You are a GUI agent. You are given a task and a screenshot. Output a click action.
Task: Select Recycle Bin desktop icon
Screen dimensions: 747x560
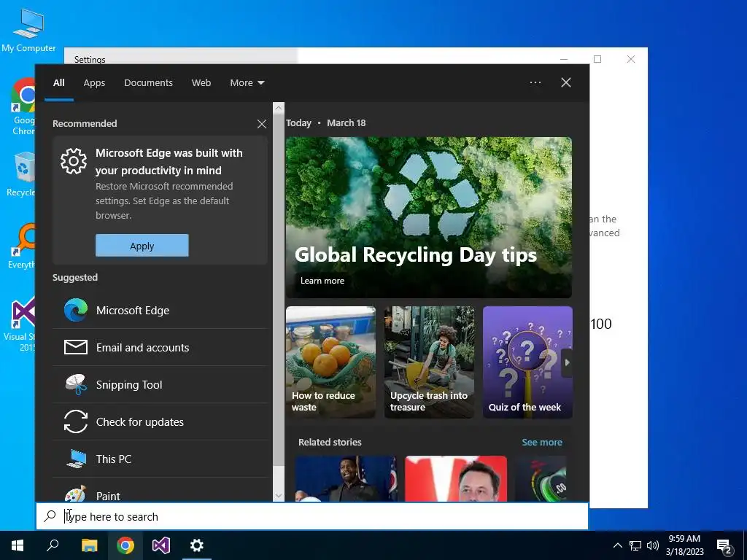pos(21,174)
